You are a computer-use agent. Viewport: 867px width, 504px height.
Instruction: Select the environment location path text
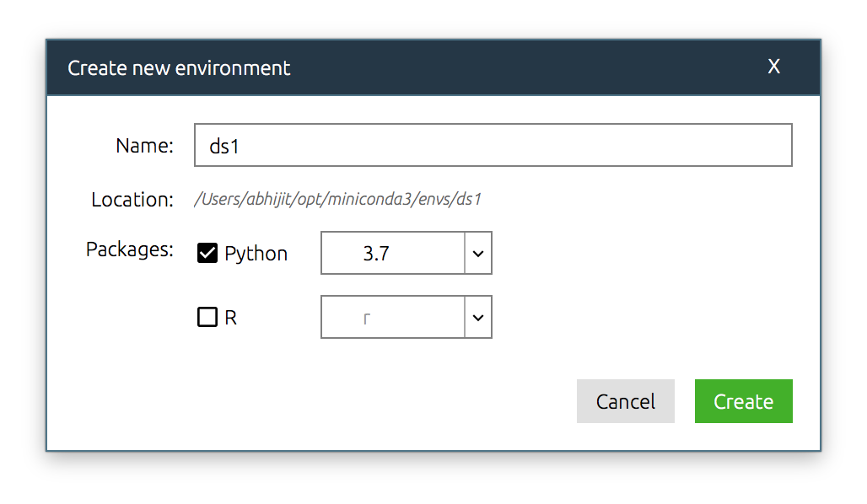338,199
